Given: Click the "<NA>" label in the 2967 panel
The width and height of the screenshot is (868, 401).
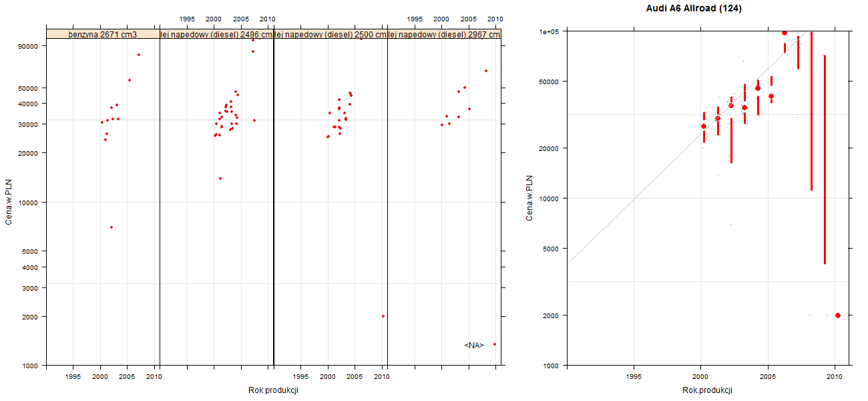Looking at the screenshot, I should 473,346.
